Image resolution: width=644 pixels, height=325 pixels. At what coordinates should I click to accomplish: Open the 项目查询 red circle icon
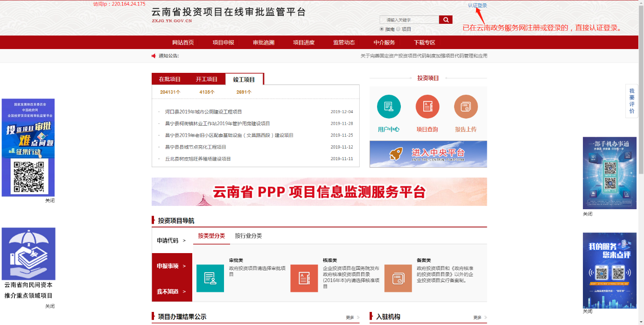pos(427,107)
